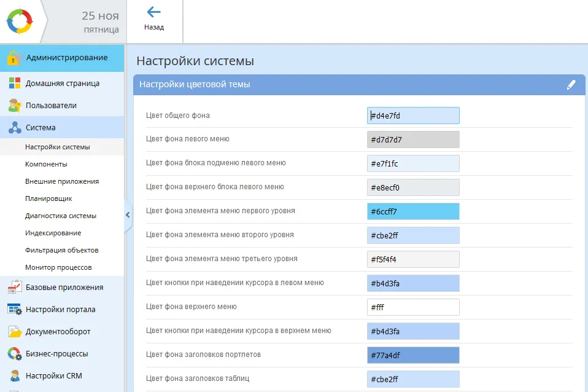
Task: Go to Диагностика системы page
Action: coord(60,216)
